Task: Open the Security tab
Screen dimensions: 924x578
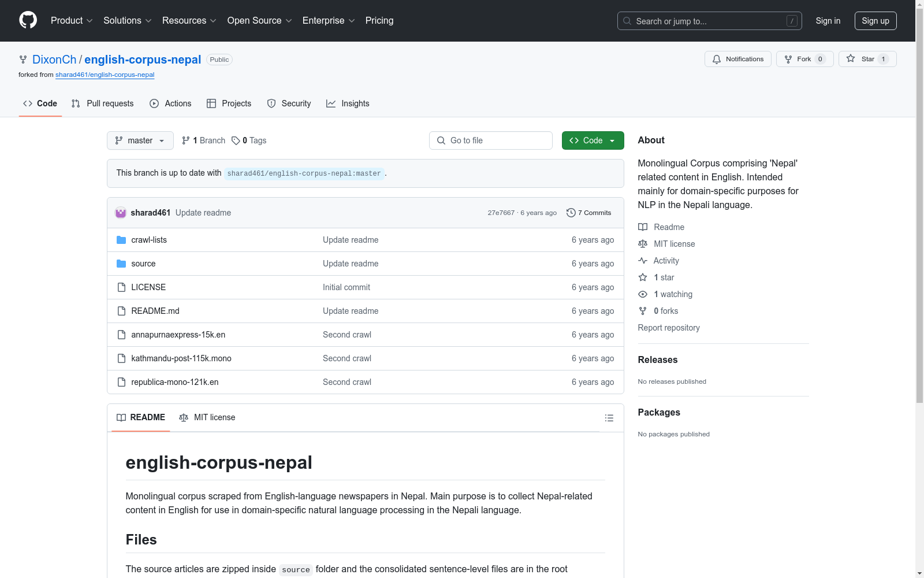Action: click(289, 103)
